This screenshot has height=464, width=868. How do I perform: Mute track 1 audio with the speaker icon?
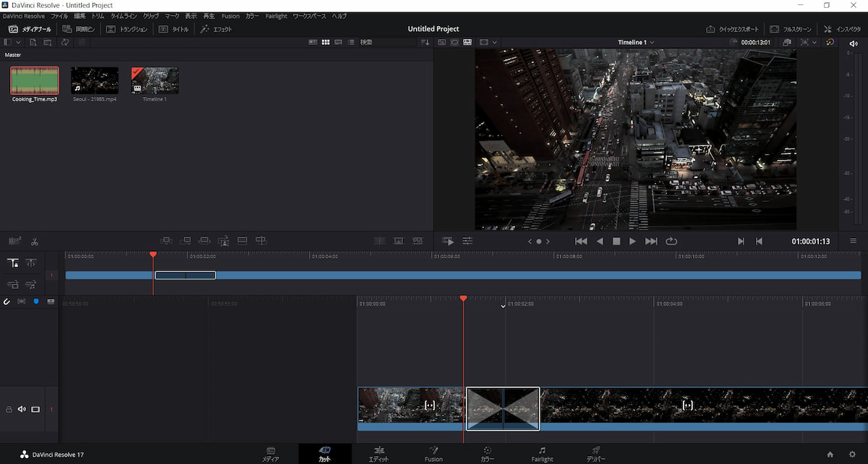click(x=21, y=409)
